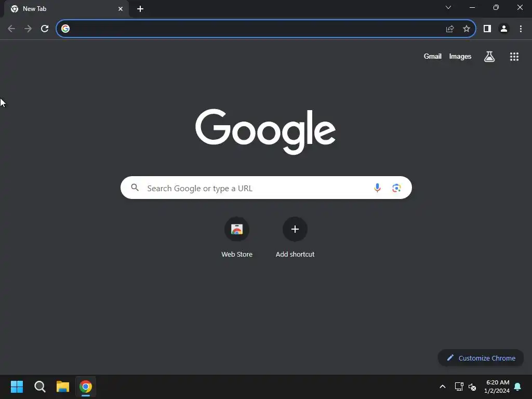
Task: Show hidden system tray icons
Action: [443, 387]
